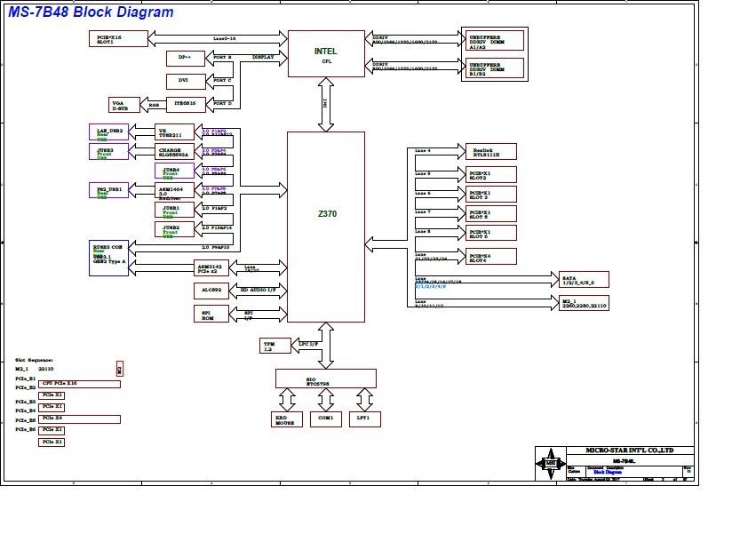Click the MS-7B48 Block Diagram title
The height and width of the screenshot is (534, 756).
(x=92, y=12)
